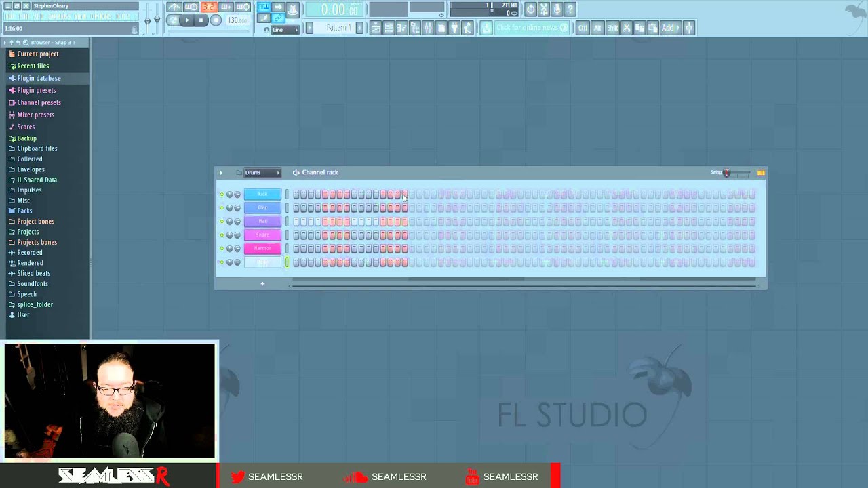Click the copy icon in shortcut bar

point(639,28)
